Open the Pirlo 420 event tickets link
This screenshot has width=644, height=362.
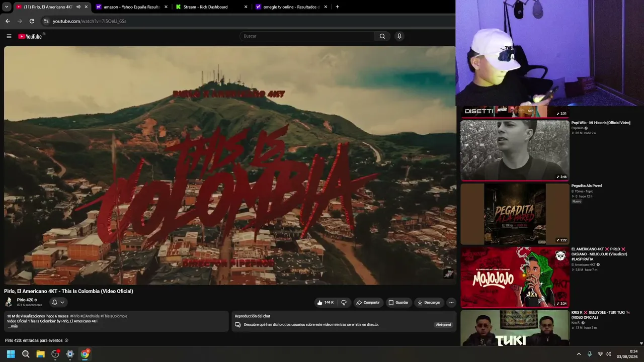tap(34, 340)
